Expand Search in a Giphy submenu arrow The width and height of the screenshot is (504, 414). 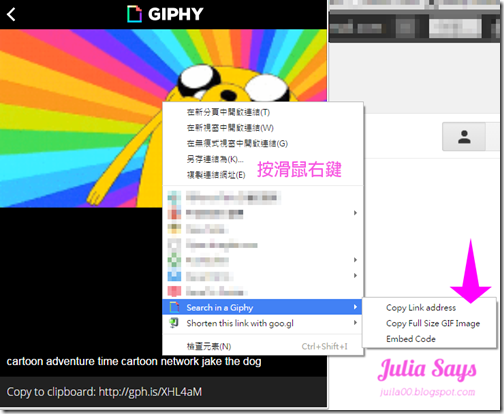pyautogui.click(x=355, y=307)
